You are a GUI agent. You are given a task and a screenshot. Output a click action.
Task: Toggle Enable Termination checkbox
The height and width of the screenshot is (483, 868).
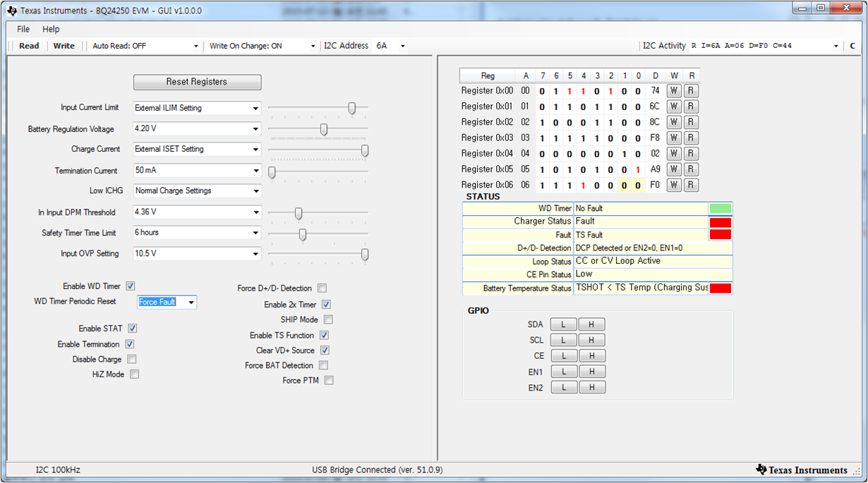pyautogui.click(x=129, y=344)
